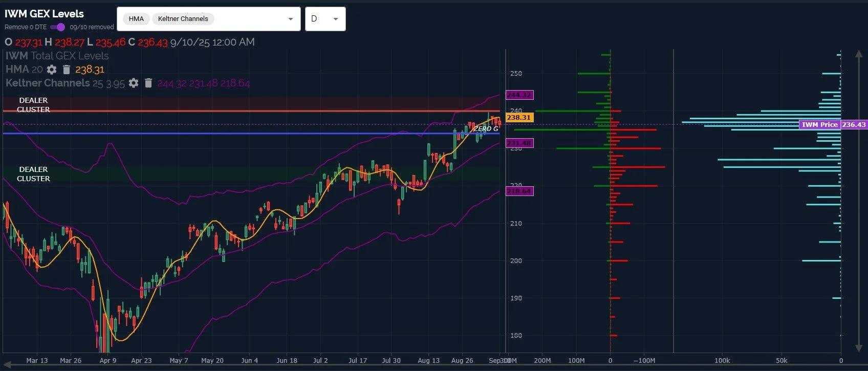Image resolution: width=868 pixels, height=371 pixels.
Task: Click the 218.64 lower Keltner label
Action: coord(519,191)
